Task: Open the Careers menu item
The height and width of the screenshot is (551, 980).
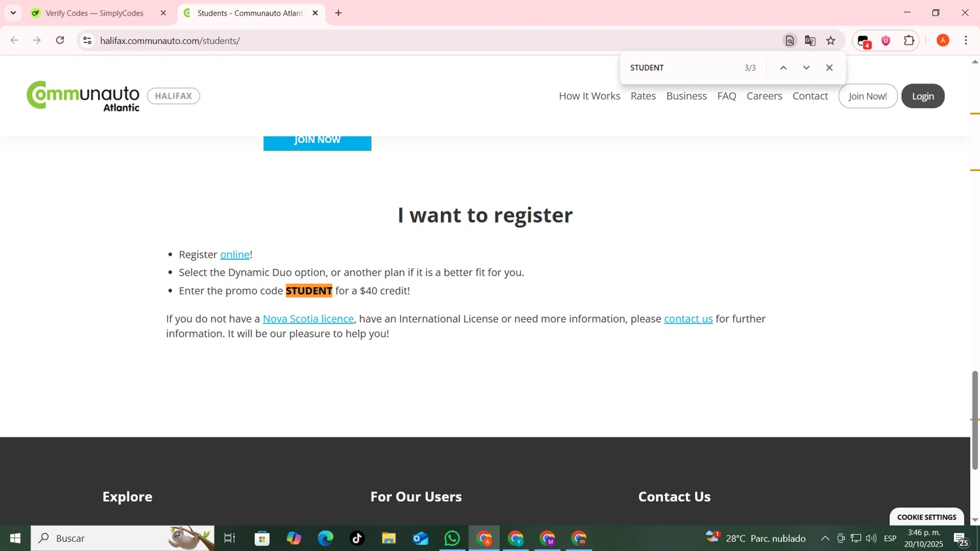Action: 764,96
